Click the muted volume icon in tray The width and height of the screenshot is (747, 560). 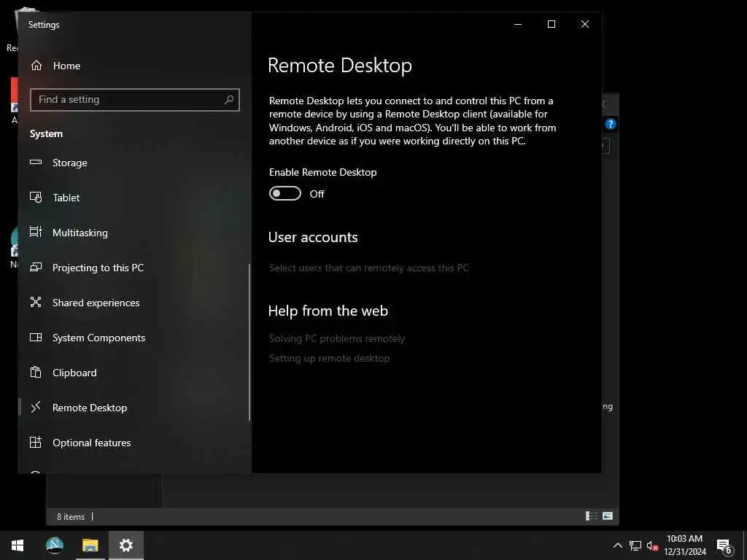pos(653,545)
